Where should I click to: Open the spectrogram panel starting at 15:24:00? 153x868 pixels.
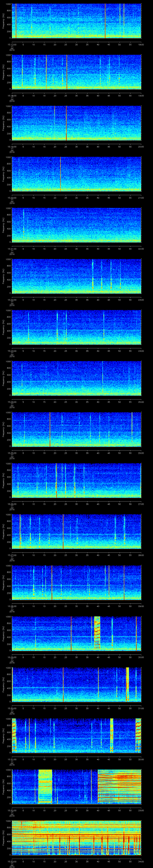pyautogui.click(x=76, y=378)
